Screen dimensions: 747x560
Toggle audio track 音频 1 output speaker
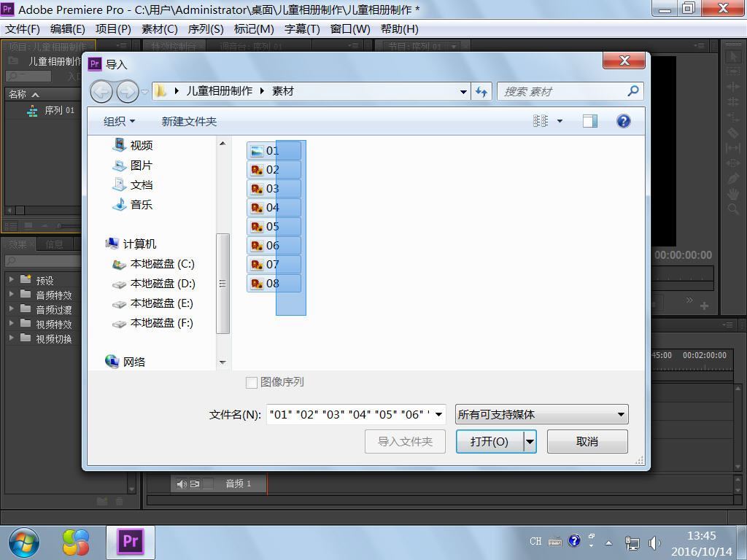coord(182,484)
